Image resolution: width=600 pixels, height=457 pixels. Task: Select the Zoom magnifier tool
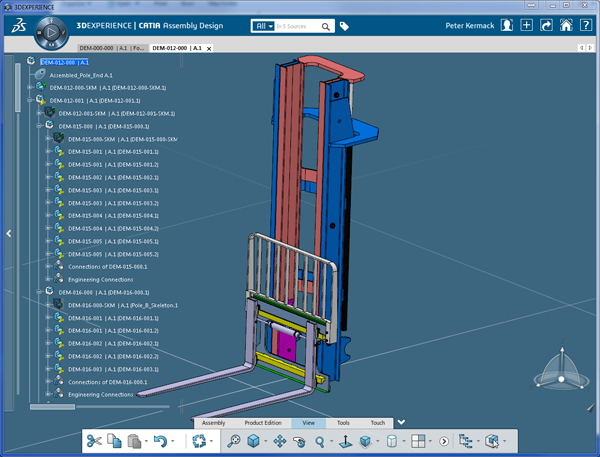(x=320, y=442)
